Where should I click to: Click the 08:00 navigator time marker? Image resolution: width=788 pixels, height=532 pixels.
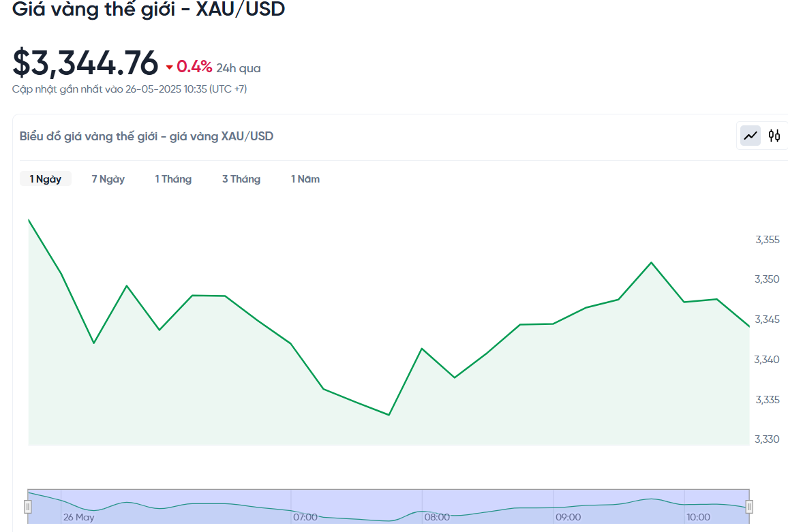(x=437, y=517)
